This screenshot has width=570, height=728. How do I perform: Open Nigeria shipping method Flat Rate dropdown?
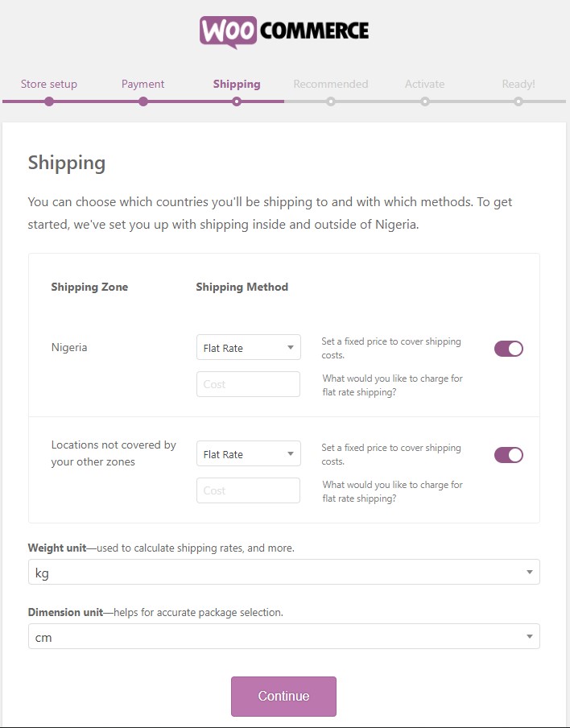tap(248, 348)
